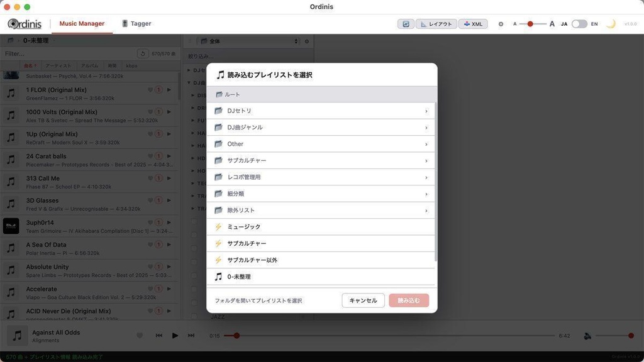Heart the current track Against All Odds
The width and height of the screenshot is (644, 362).
pos(140,335)
